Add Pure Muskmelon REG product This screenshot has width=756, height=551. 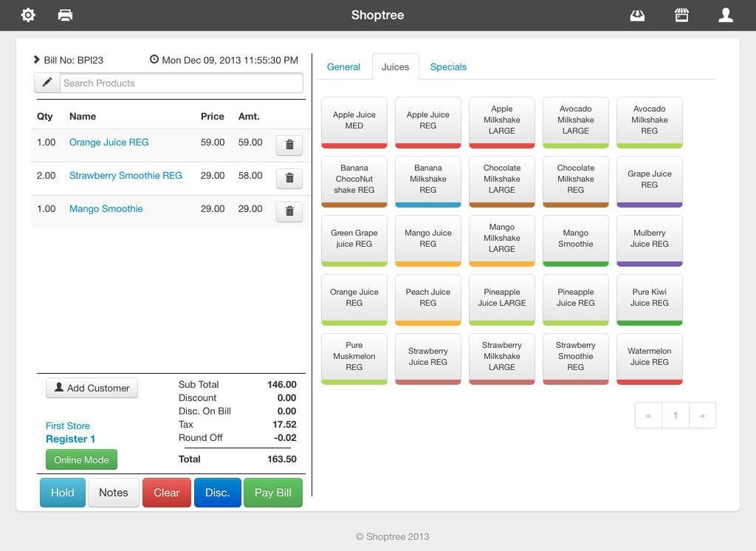[x=354, y=359]
